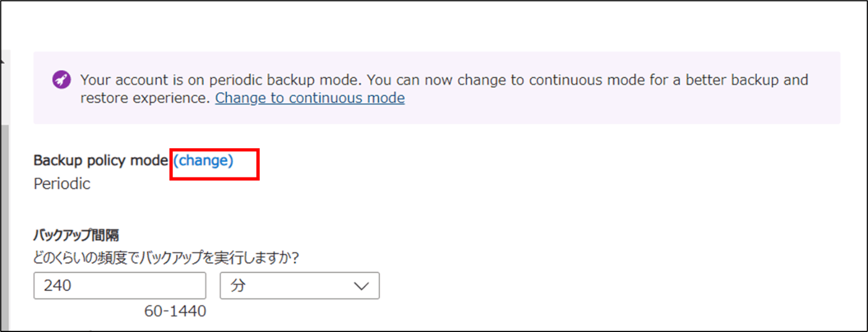Click the バックアップ間隔 heading

[76, 235]
